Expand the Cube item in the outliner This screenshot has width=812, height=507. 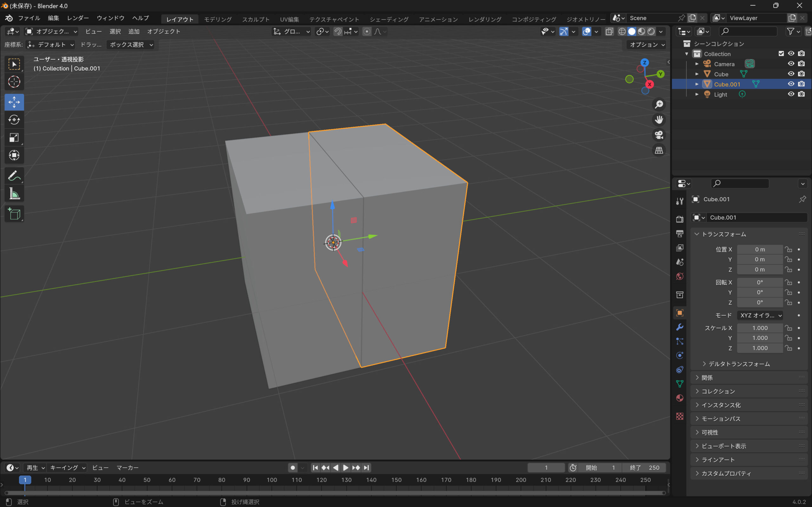pyautogui.click(x=697, y=74)
